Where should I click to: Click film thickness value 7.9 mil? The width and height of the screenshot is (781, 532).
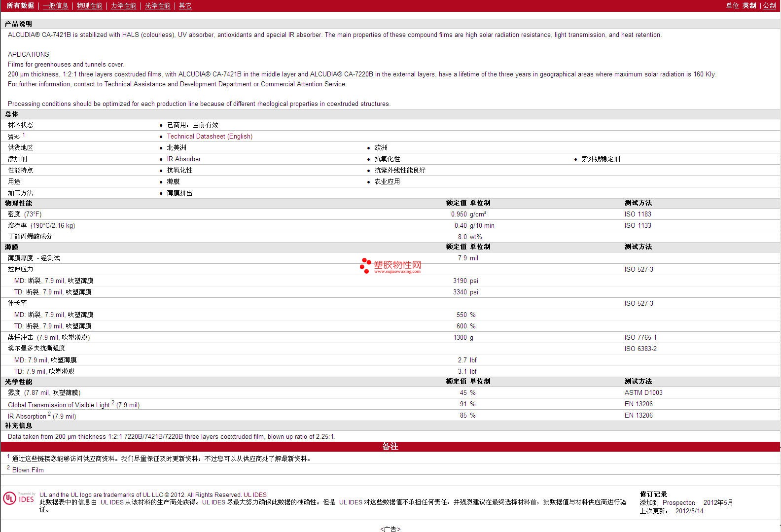(468, 258)
